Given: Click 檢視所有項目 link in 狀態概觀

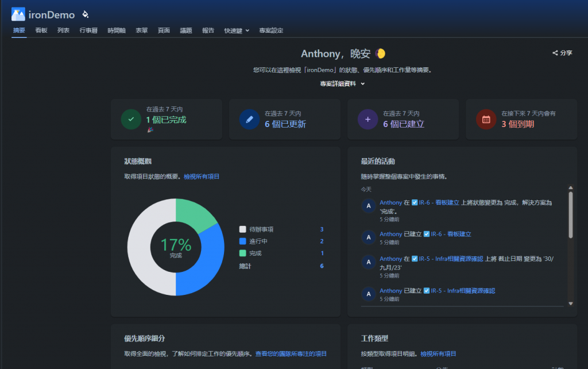Looking at the screenshot, I should pos(202,176).
